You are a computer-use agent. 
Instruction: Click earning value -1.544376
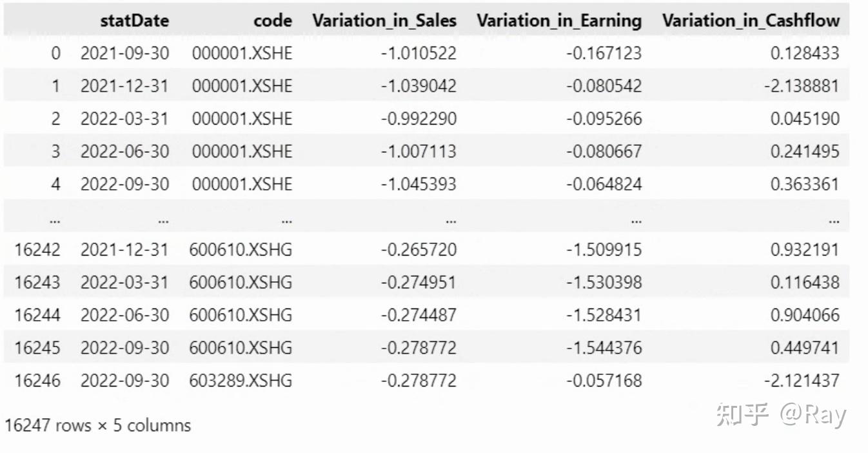(604, 348)
